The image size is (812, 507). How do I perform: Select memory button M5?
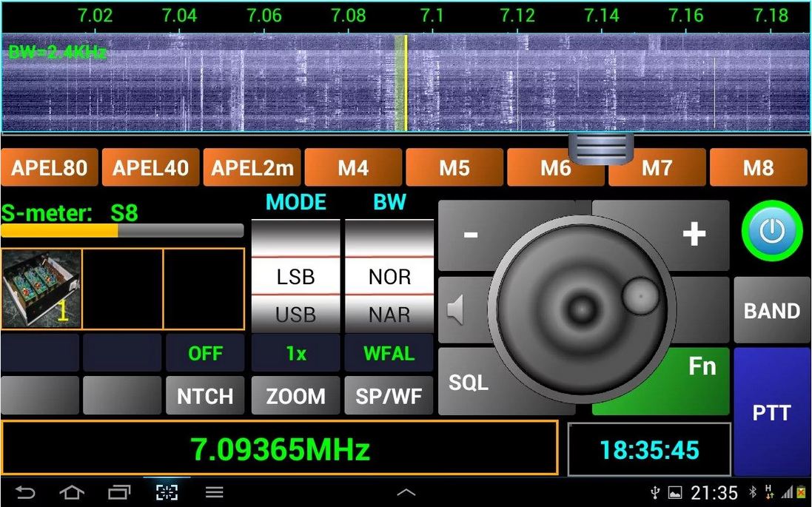coord(454,167)
